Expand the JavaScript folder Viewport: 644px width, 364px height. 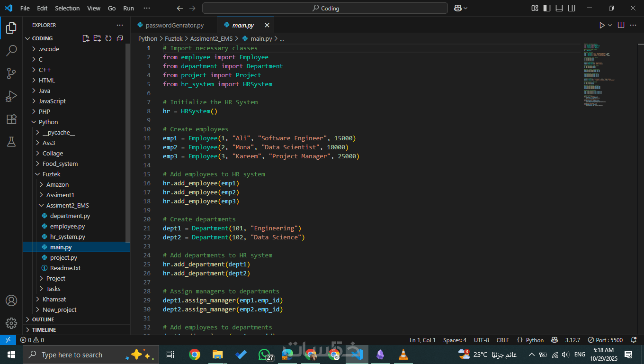[x=52, y=101]
